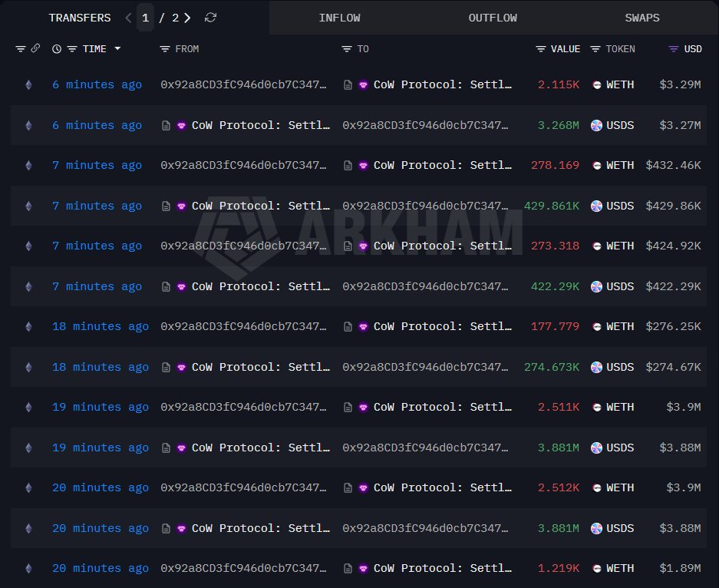This screenshot has height=588, width=719.
Task: Open the TOKEN column filter
Action: pyautogui.click(x=595, y=48)
